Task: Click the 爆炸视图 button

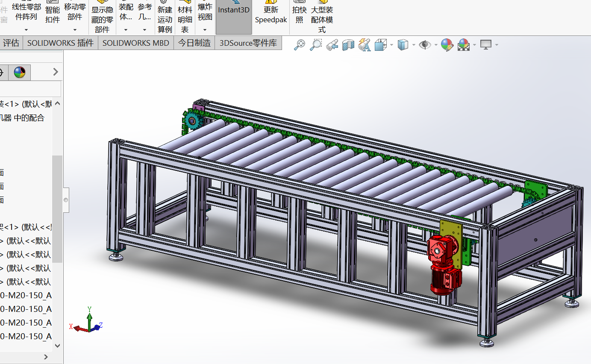Action: (x=205, y=12)
